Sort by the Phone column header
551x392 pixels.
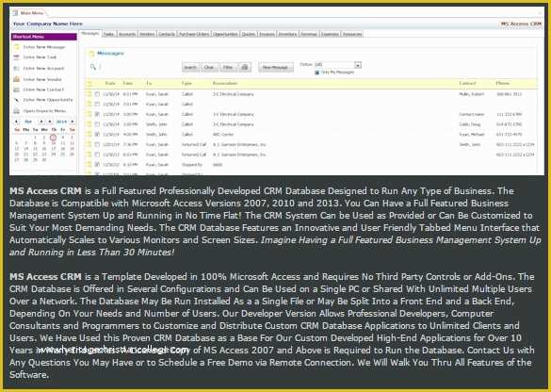coord(503,84)
